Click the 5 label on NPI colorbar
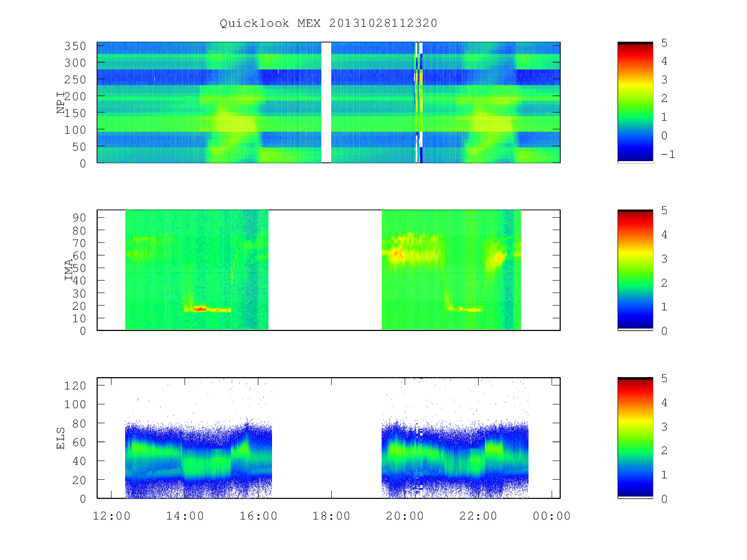The height and width of the screenshot is (560, 747). (664, 42)
